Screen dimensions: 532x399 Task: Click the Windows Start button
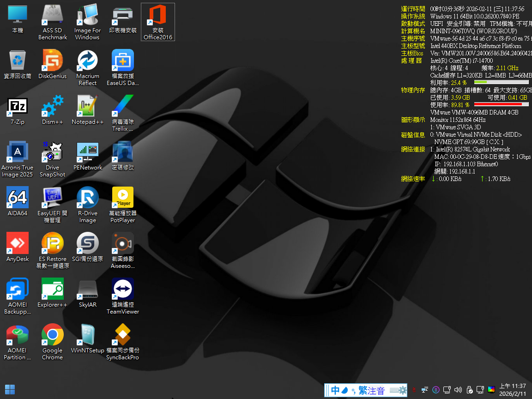(10, 390)
